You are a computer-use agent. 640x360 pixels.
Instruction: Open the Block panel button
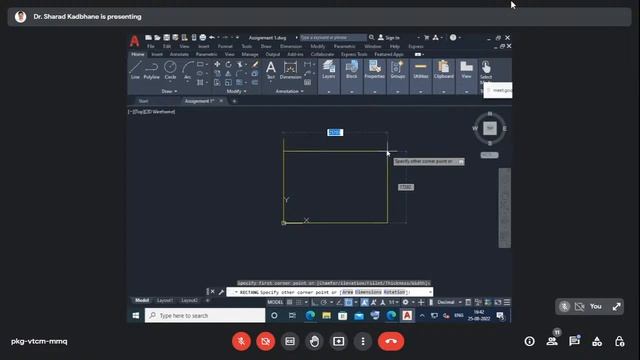[x=351, y=69]
